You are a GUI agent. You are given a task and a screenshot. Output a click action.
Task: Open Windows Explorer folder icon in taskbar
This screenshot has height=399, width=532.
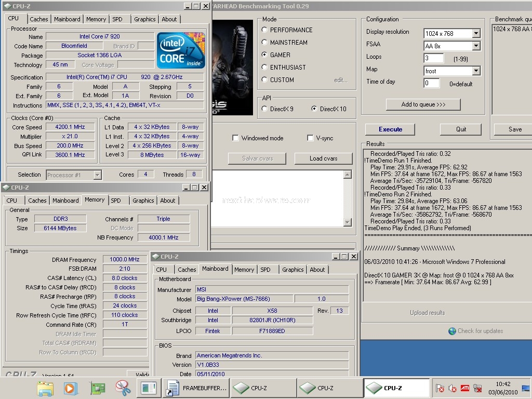(x=46, y=388)
